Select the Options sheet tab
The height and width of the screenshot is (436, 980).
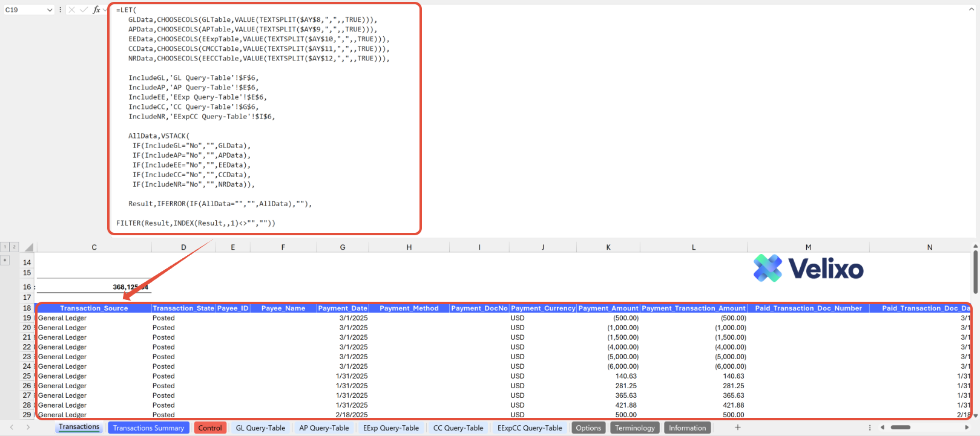tap(588, 428)
